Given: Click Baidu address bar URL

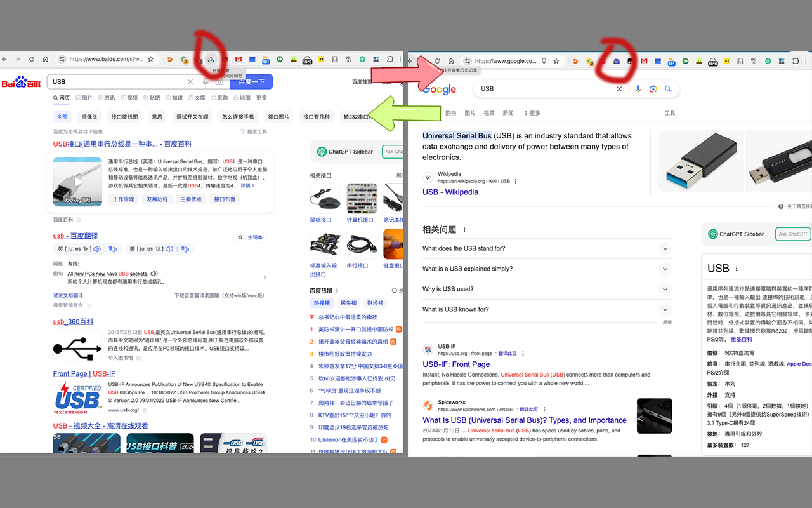Looking at the screenshot, I should point(106,59).
